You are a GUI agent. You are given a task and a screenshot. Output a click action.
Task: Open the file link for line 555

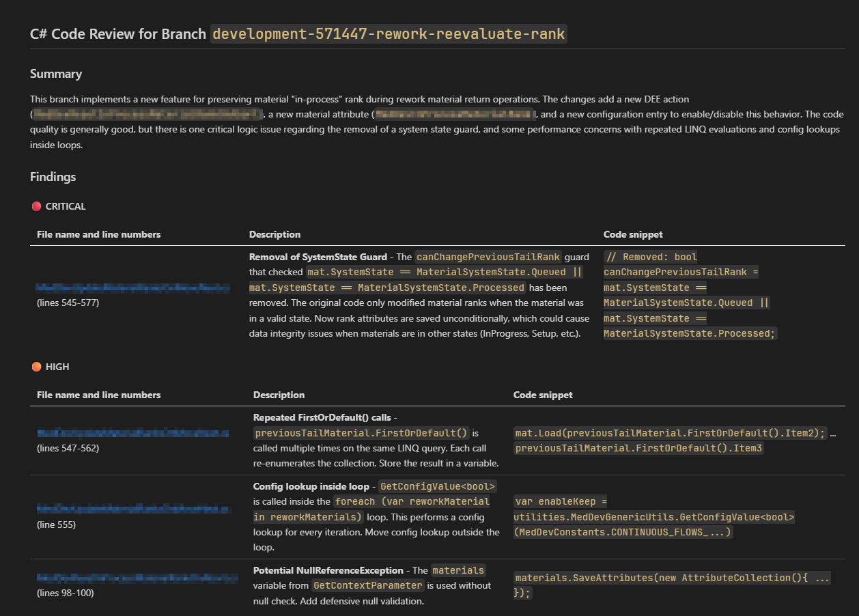point(132,509)
